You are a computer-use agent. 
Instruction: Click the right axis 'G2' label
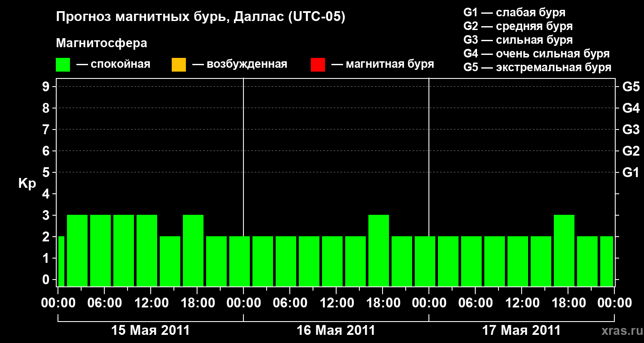pyautogui.click(x=631, y=151)
